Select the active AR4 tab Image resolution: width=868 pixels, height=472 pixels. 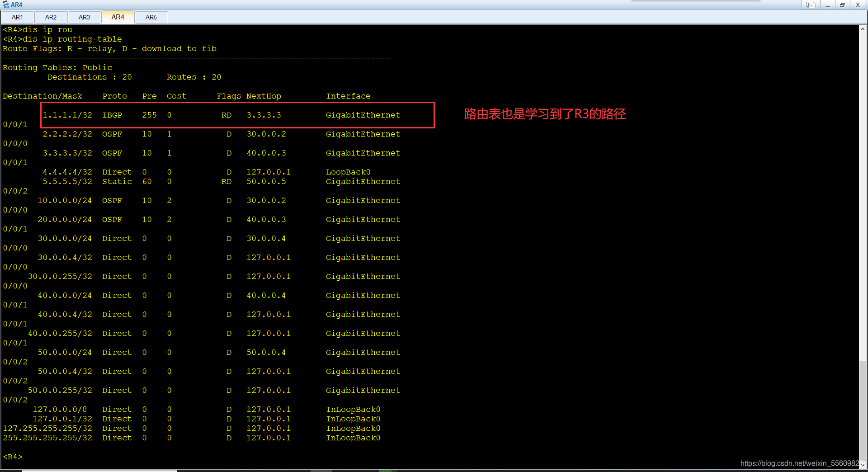click(x=118, y=17)
